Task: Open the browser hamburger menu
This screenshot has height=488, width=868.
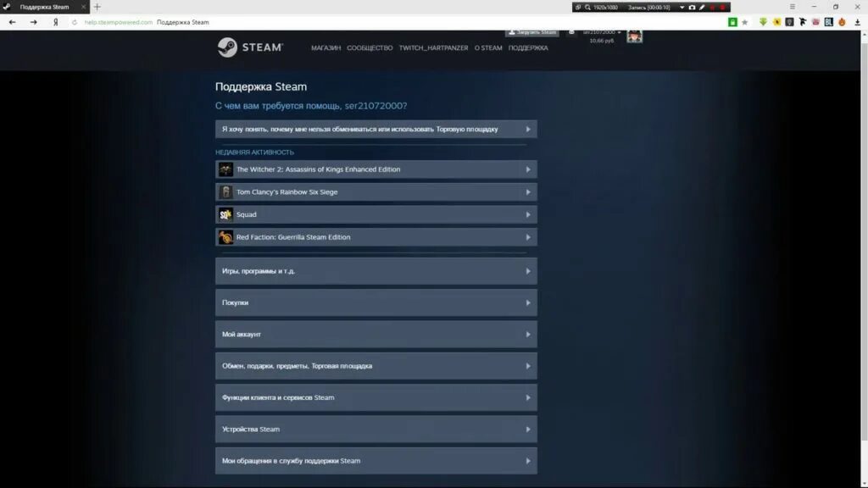Action: [793, 7]
